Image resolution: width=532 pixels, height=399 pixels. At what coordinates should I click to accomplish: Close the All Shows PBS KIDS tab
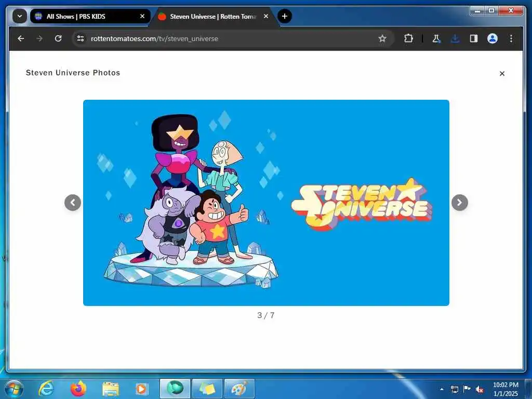click(142, 16)
